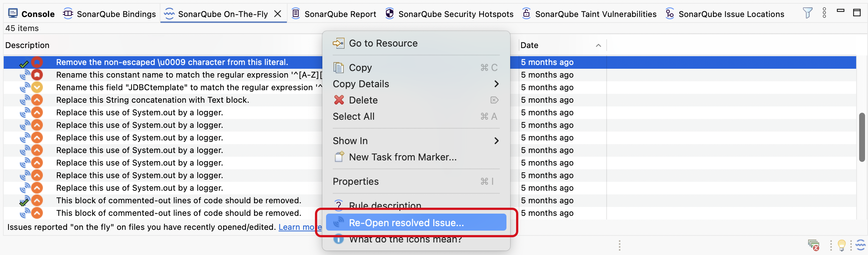
Task: Click the Console monitor icon
Action: point(13,13)
